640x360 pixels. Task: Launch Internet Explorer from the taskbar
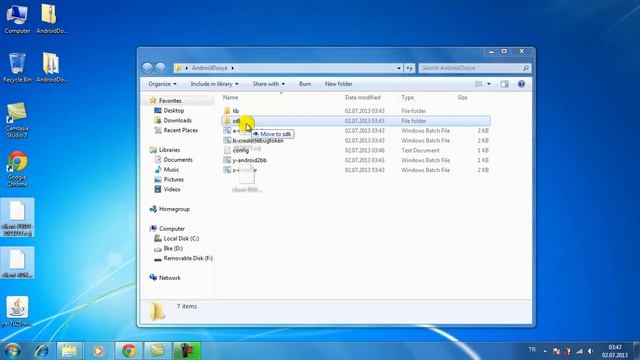pos(42,351)
